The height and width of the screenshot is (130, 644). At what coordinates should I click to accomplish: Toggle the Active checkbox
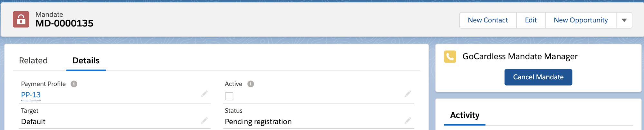click(229, 96)
